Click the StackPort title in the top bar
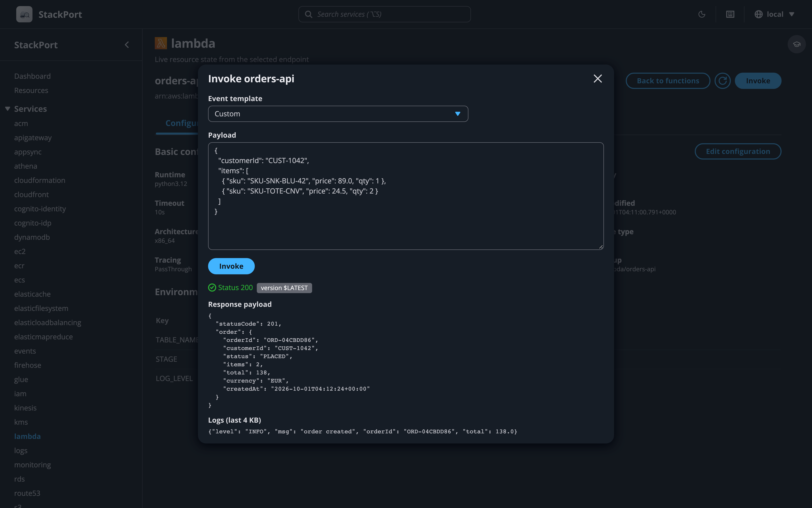The width and height of the screenshot is (812, 508). [60, 14]
